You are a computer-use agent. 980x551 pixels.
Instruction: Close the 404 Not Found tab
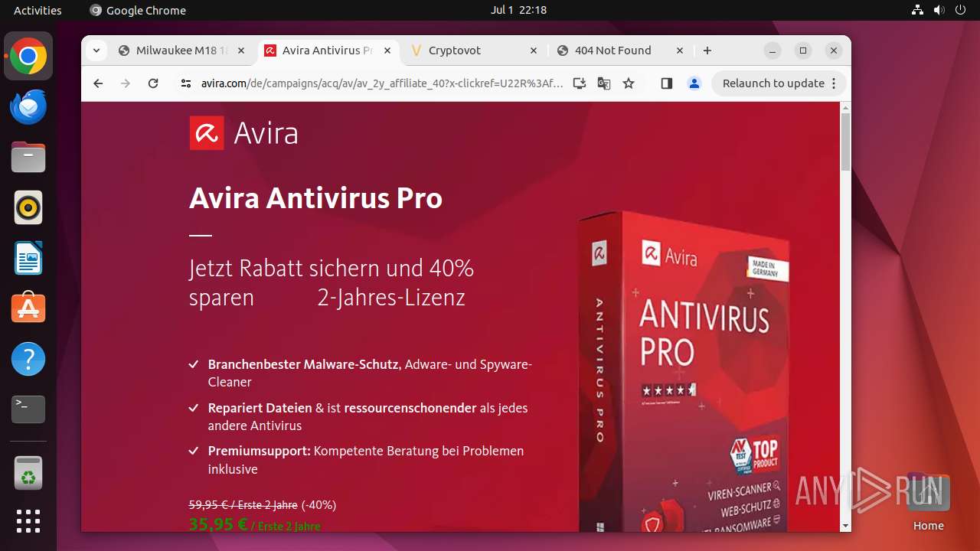(680, 51)
